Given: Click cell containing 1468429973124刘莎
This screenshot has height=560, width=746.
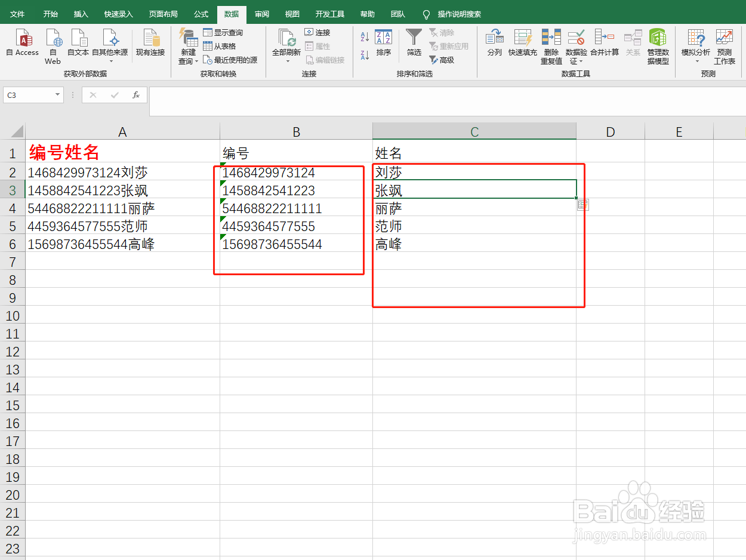Looking at the screenshot, I should pyautogui.click(x=122, y=173).
